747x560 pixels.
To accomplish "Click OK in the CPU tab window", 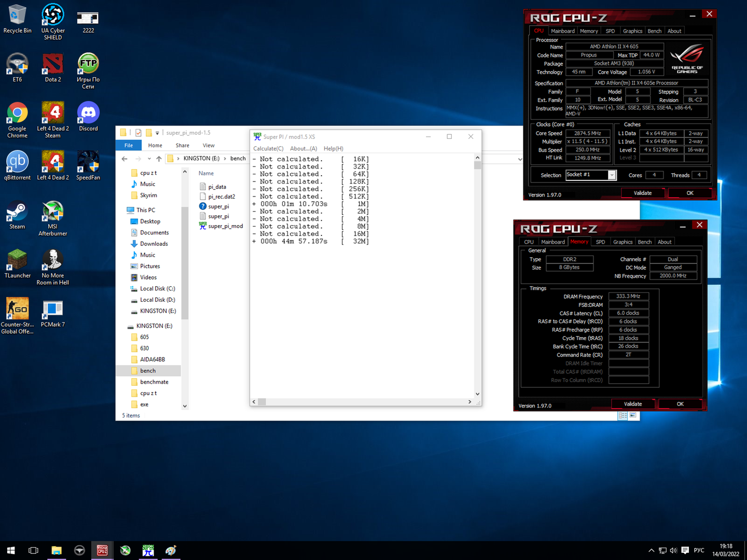I will click(x=690, y=193).
